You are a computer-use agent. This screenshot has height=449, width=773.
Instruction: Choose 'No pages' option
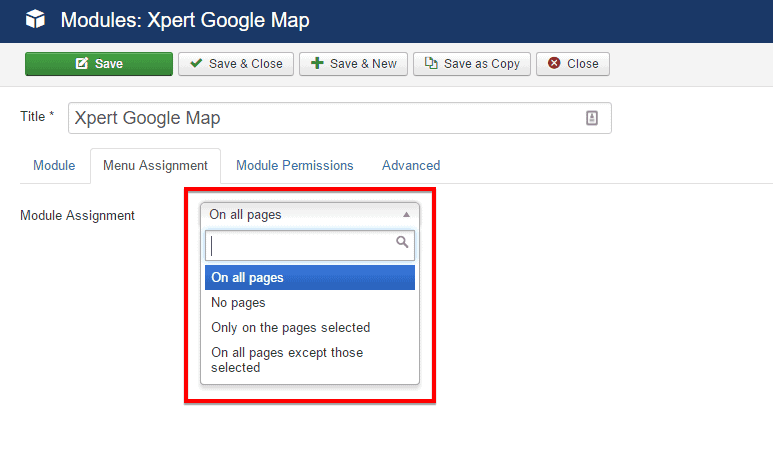tap(310, 303)
